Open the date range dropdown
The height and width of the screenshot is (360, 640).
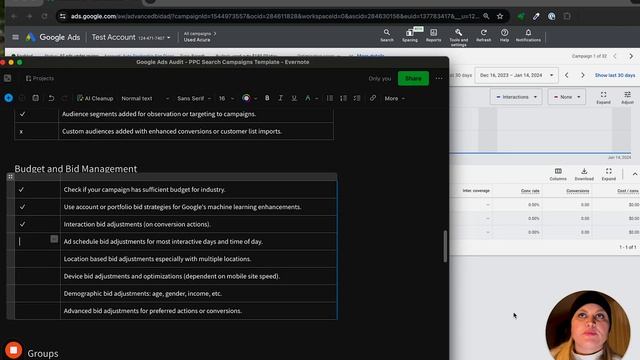point(516,75)
